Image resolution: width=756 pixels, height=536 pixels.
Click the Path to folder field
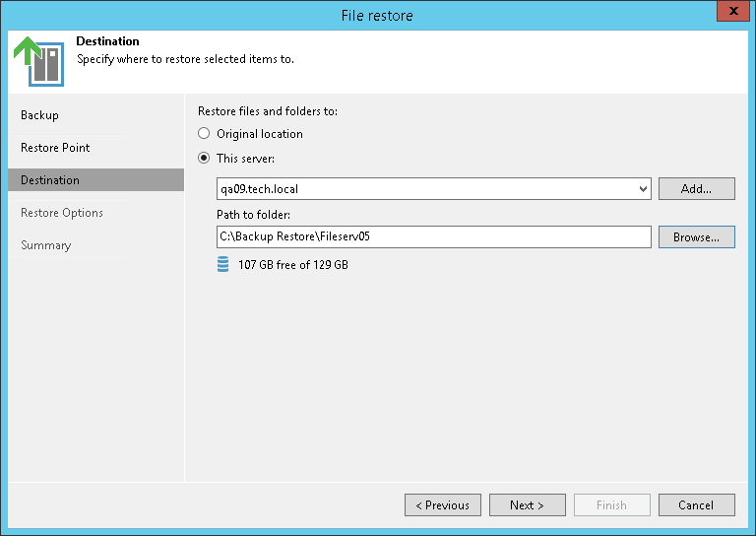click(x=433, y=236)
